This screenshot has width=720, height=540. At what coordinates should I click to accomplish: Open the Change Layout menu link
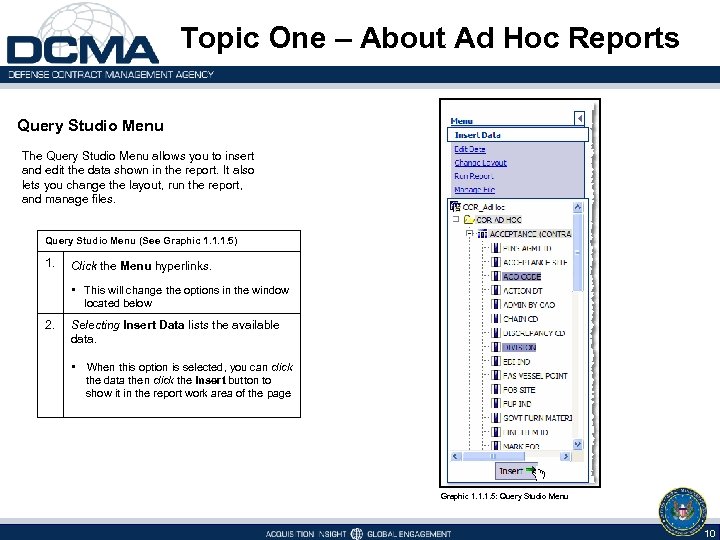[480, 163]
